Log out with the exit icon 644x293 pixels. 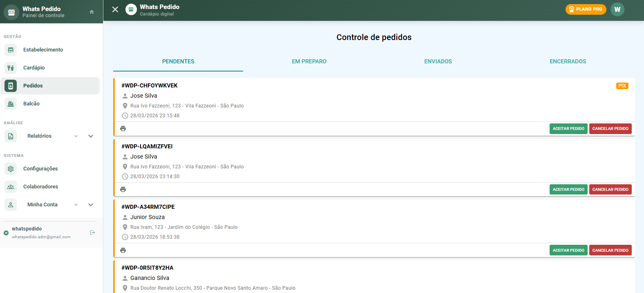click(x=92, y=233)
